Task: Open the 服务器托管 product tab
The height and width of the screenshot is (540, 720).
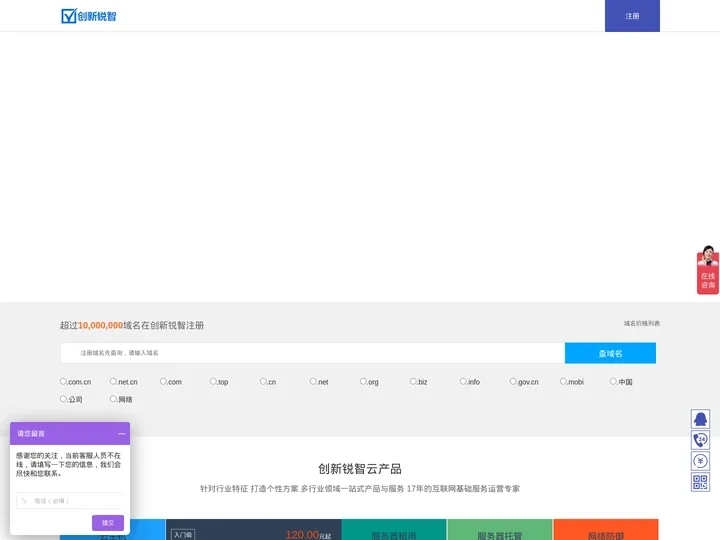Action: (500, 530)
